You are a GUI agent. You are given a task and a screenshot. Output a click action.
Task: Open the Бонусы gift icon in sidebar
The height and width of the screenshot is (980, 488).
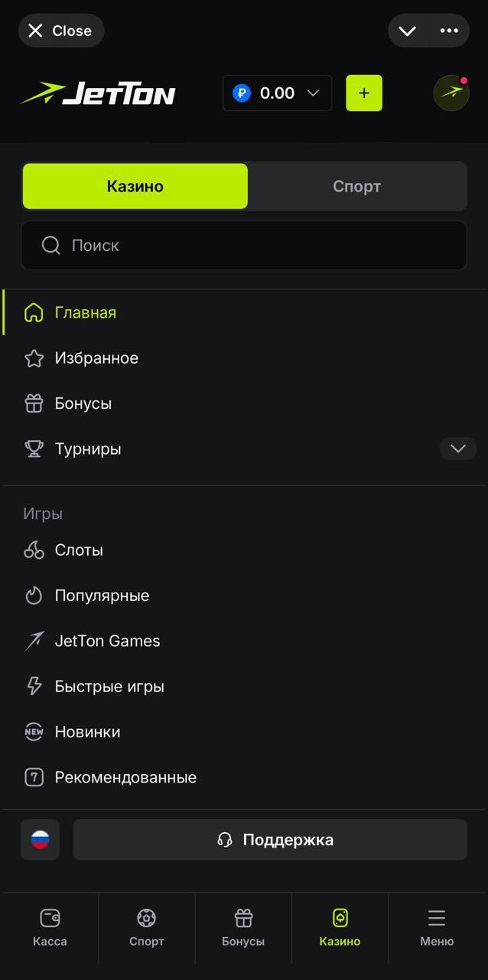pyautogui.click(x=34, y=403)
